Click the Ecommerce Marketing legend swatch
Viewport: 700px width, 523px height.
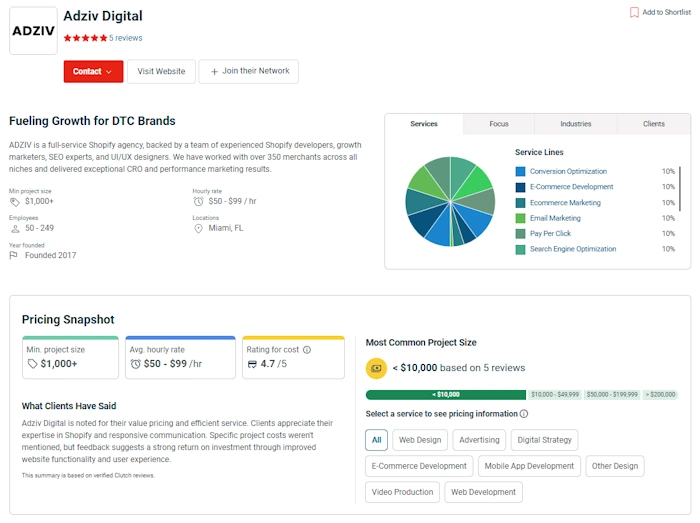point(520,203)
